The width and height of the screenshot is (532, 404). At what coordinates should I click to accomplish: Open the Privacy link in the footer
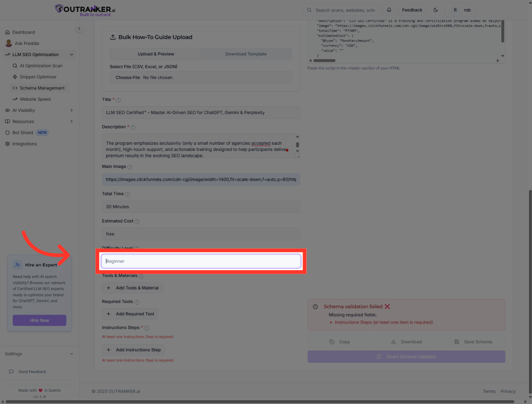point(508,391)
